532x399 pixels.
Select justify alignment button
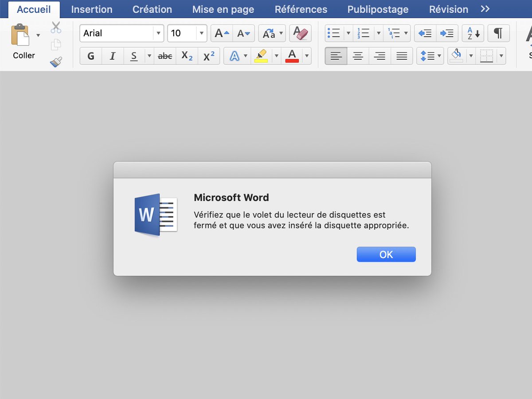click(402, 56)
